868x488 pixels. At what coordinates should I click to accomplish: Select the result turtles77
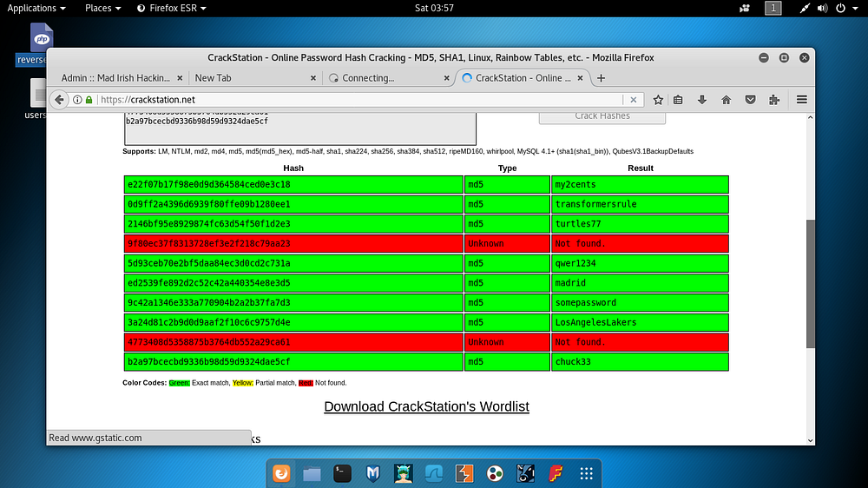577,224
